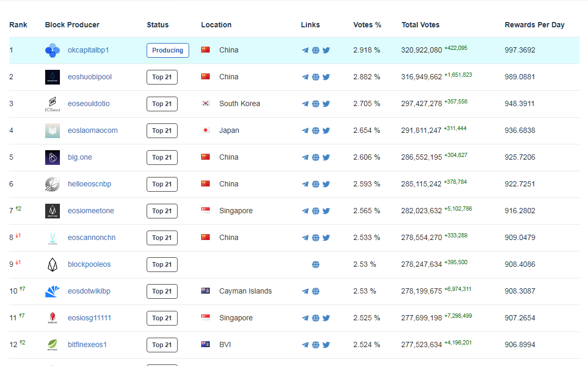Visit big.one website globe icon

[x=316, y=158]
